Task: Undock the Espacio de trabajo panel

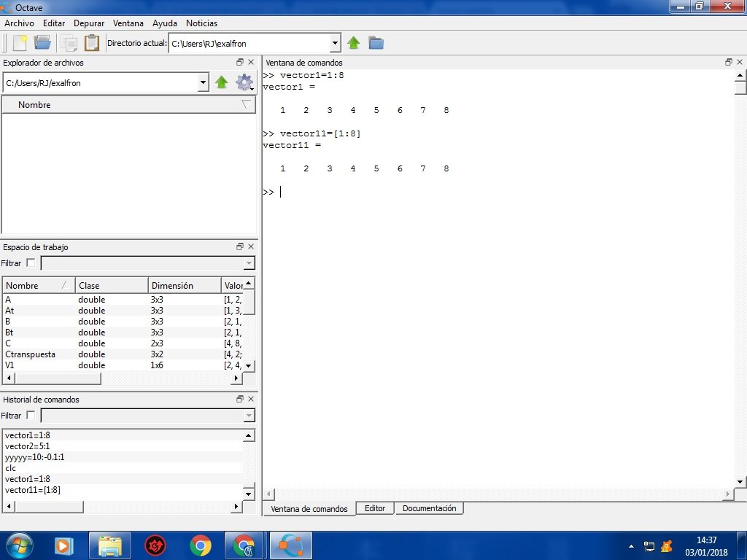Action: click(239, 246)
